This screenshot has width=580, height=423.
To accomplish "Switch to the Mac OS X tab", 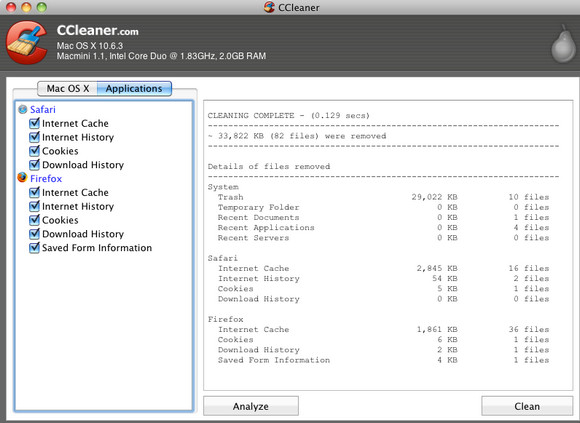I will (x=68, y=89).
